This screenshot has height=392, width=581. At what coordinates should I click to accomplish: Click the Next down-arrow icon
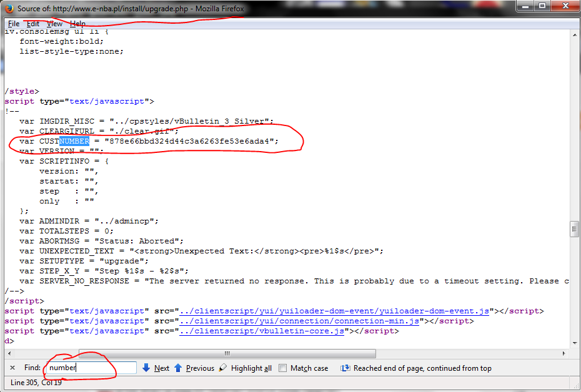click(x=146, y=368)
